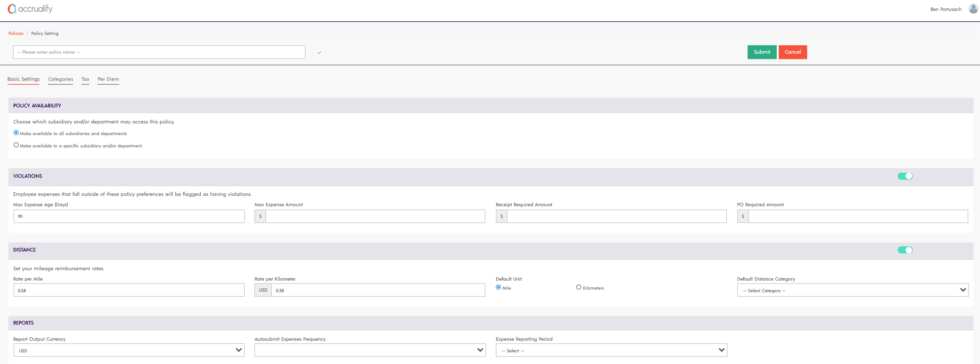Image resolution: width=980 pixels, height=364 pixels.
Task: Open the Per Diem tab
Action: tap(108, 79)
